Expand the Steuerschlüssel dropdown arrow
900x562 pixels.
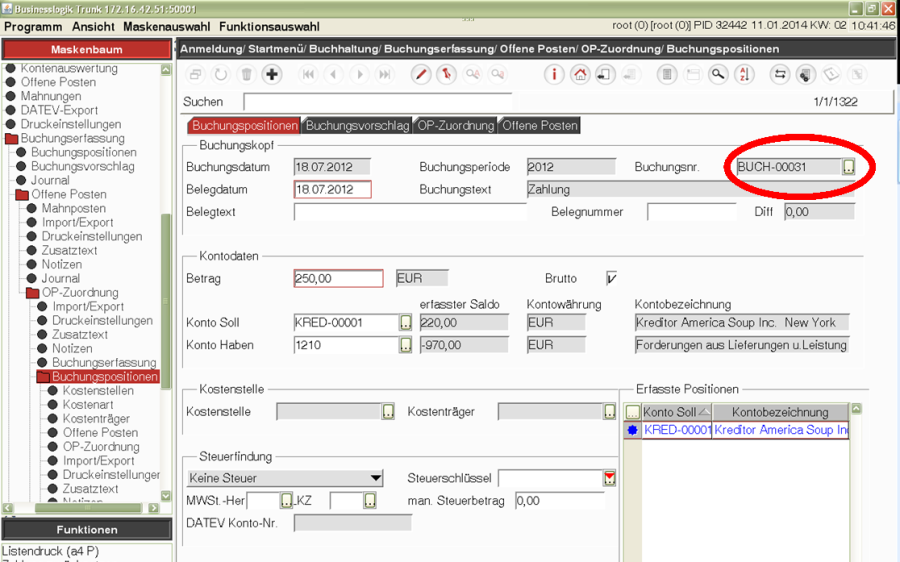coord(610,478)
